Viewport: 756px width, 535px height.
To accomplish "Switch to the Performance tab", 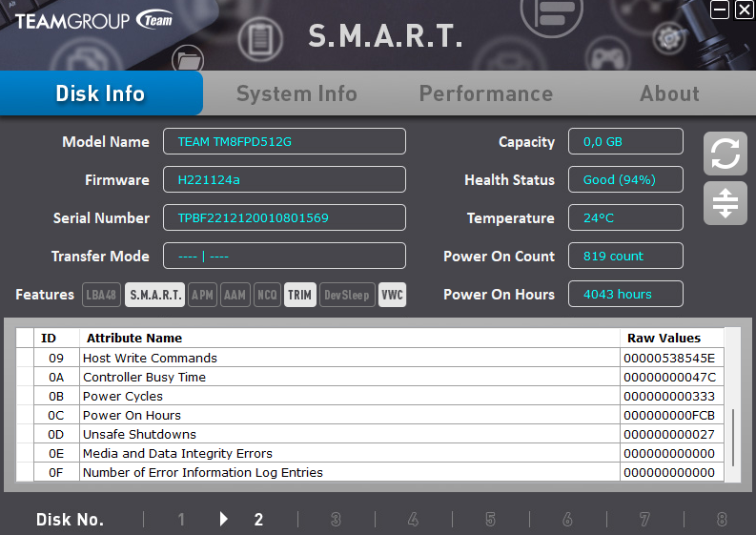I will (486, 93).
